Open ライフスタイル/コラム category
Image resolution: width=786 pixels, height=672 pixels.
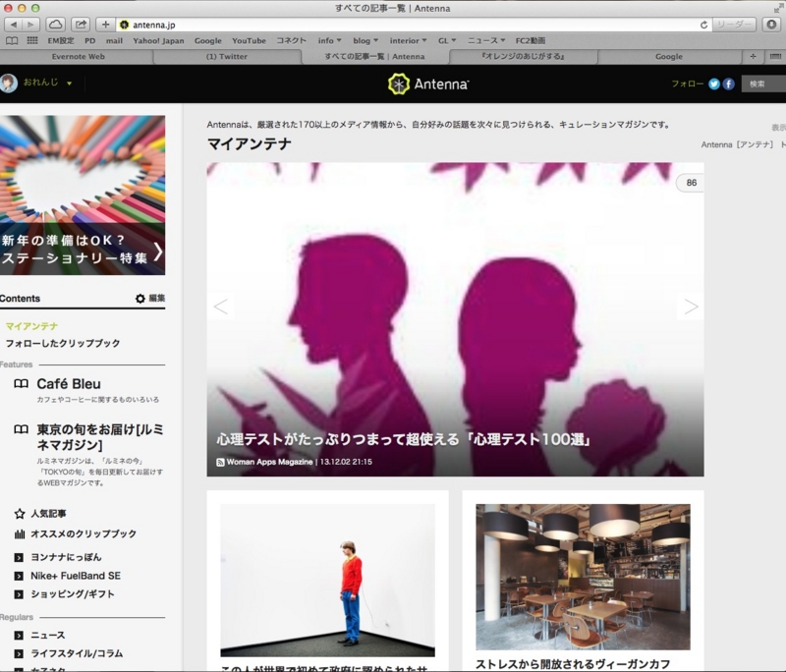pyautogui.click(x=77, y=653)
